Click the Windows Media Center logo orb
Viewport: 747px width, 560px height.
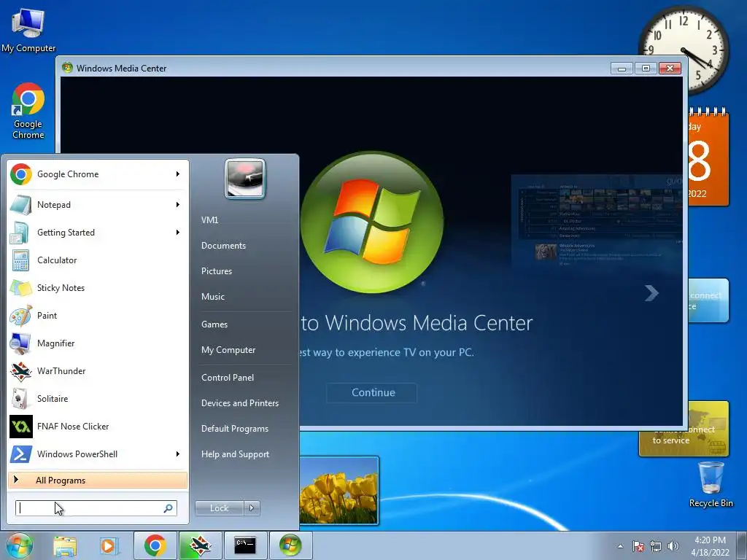point(372,222)
